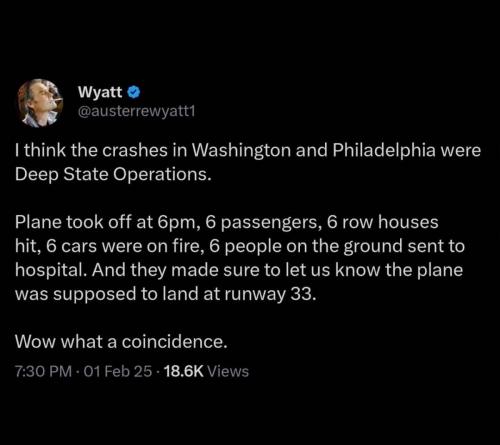The width and height of the screenshot is (500, 445).
Task: Click the 01 Feb 25 date
Action: tap(118, 371)
